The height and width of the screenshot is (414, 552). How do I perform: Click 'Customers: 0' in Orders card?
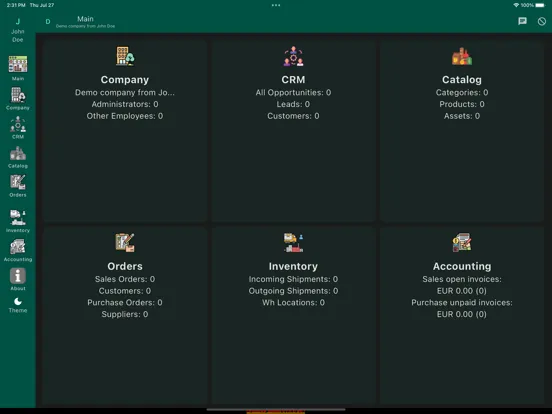(125, 291)
